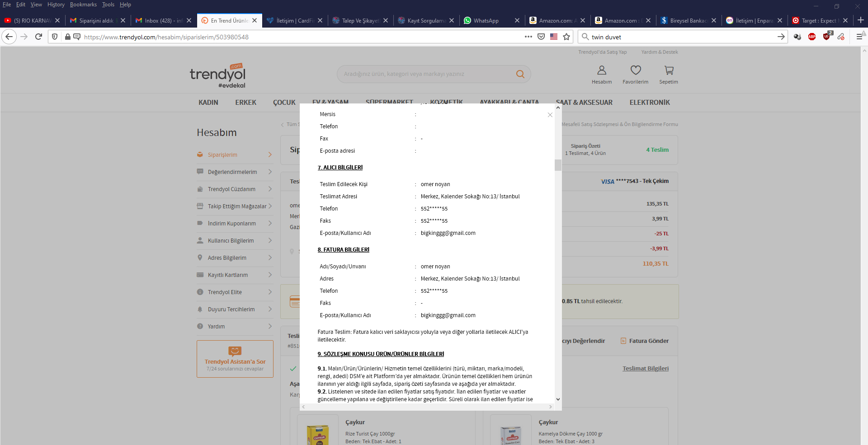Screen dimensions: 868x445
Task: Close the contract popup dialog
Action: (x=550, y=115)
